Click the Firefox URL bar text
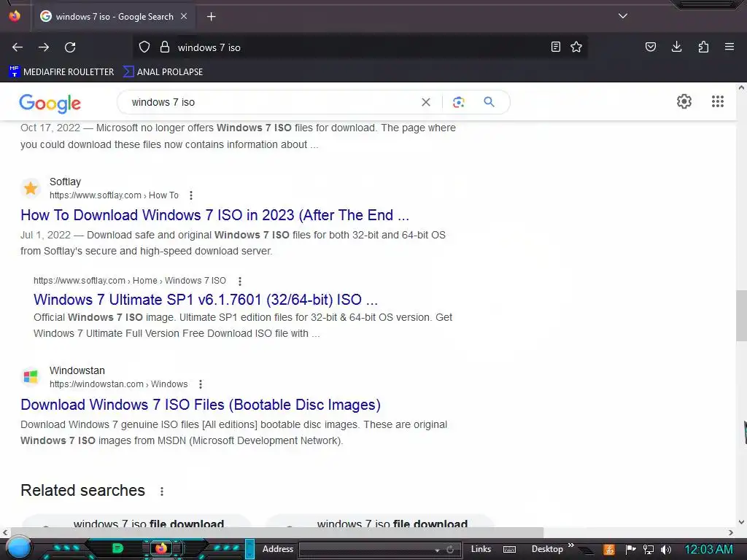This screenshot has width=747, height=560. (209, 47)
